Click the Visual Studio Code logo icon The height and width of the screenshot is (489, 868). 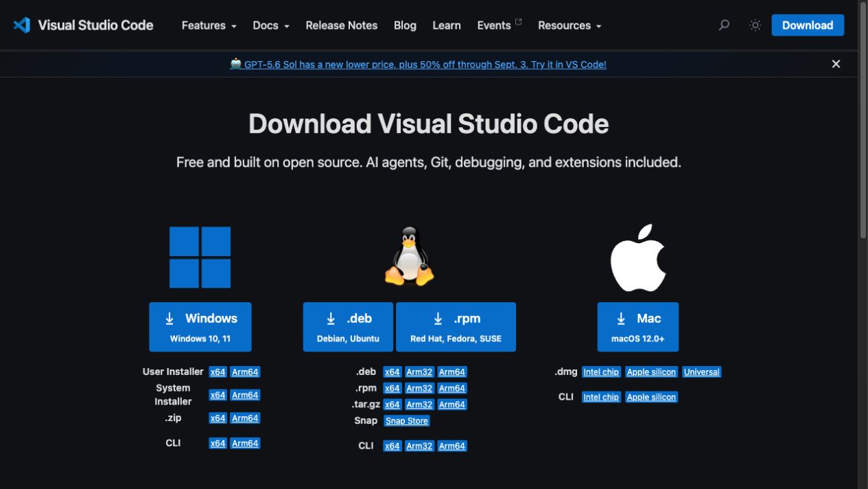coord(22,25)
